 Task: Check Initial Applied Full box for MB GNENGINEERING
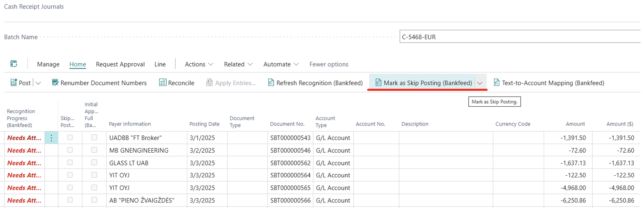(x=94, y=150)
